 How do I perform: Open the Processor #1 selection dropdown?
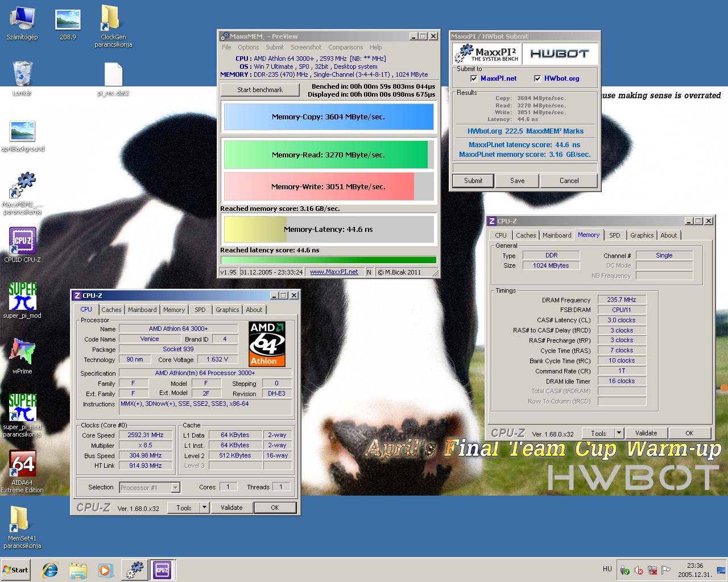150,488
